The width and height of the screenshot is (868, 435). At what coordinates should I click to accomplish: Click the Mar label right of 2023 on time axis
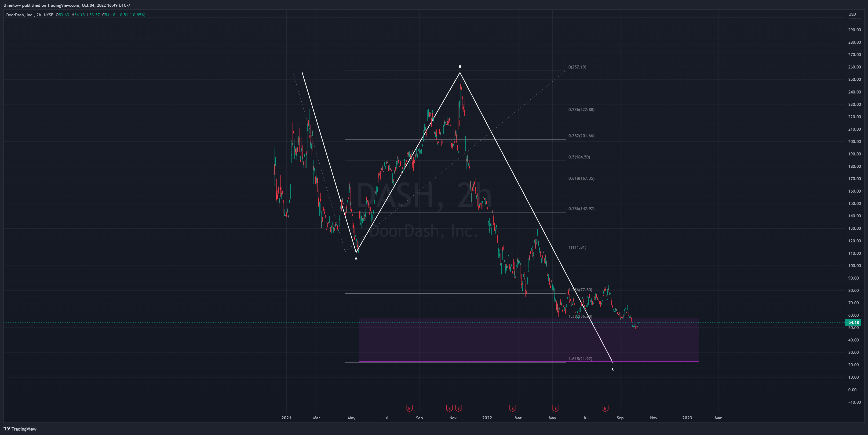pos(718,418)
